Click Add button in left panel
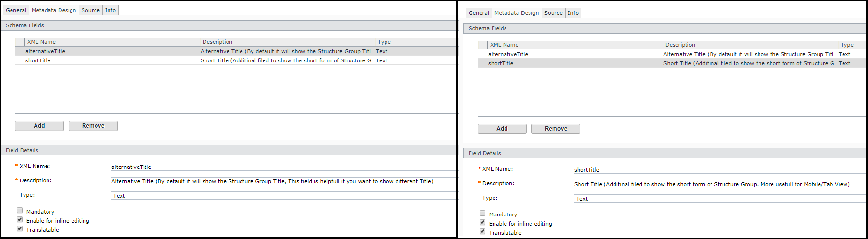The height and width of the screenshot is (239, 868). pos(39,126)
